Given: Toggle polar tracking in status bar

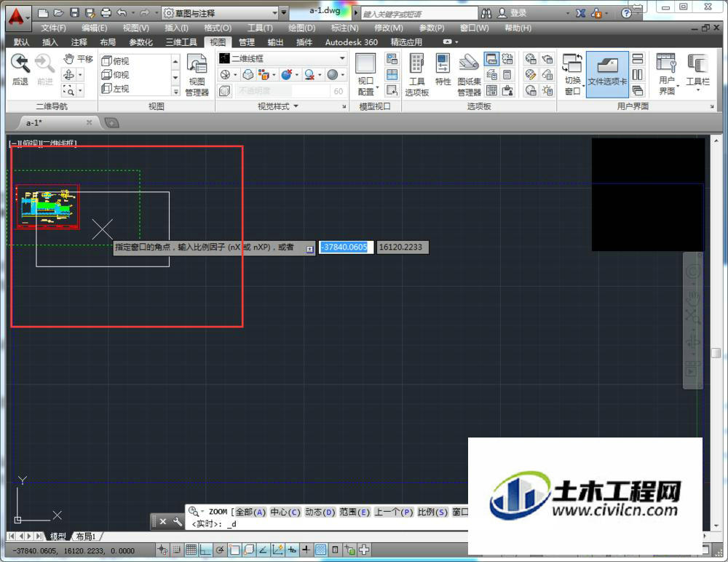Looking at the screenshot, I should (x=220, y=550).
